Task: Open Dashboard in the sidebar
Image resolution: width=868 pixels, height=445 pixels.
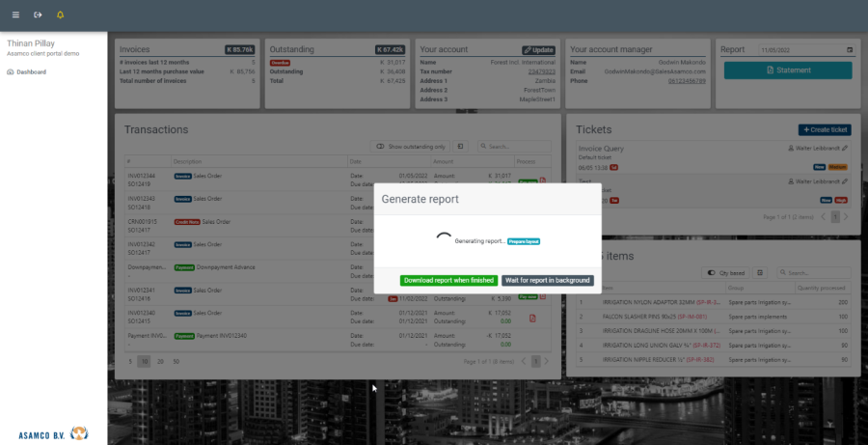Action: tap(31, 71)
